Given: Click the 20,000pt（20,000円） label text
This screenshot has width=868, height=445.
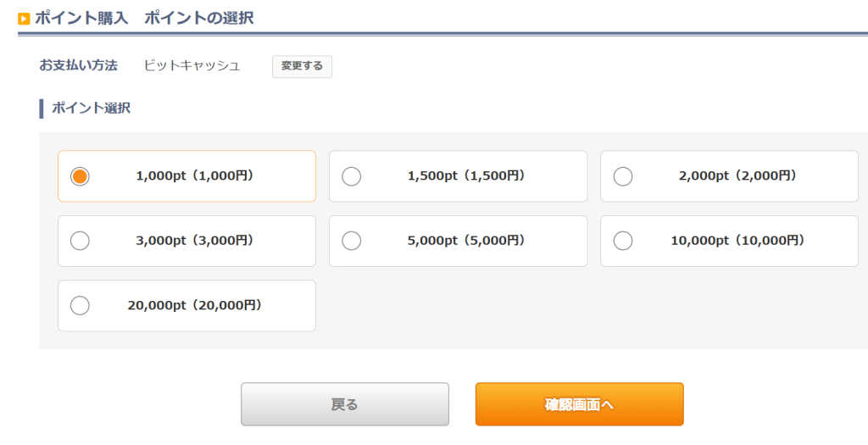Looking at the screenshot, I should pyautogui.click(x=195, y=305).
